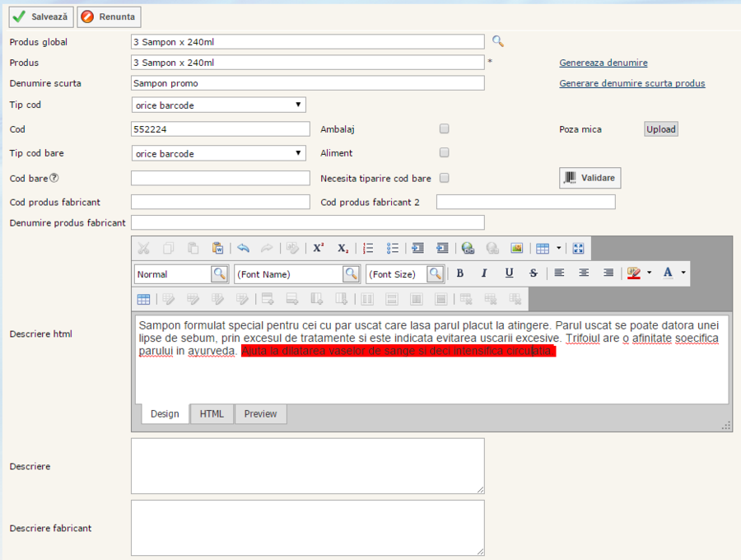The image size is (741, 560).
Task: Insert a numbered list in the editor
Action: [368, 248]
